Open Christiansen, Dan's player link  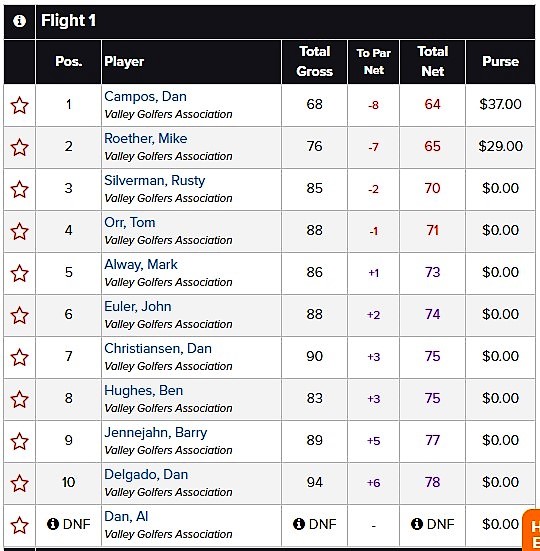pos(158,349)
